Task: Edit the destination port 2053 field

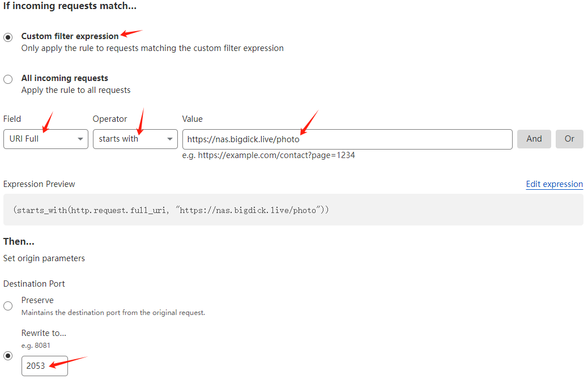Action: [44, 365]
